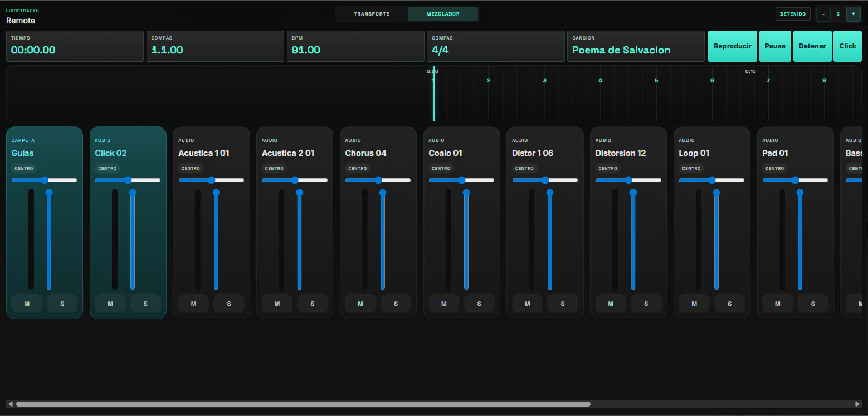868x416 pixels.
Task: Solo the Guias folder track
Action: [62, 304]
